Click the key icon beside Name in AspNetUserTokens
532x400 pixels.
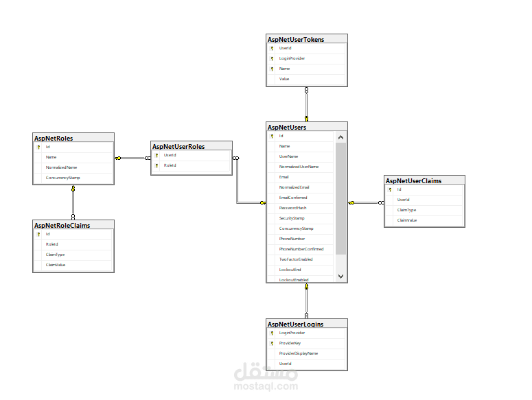point(272,69)
